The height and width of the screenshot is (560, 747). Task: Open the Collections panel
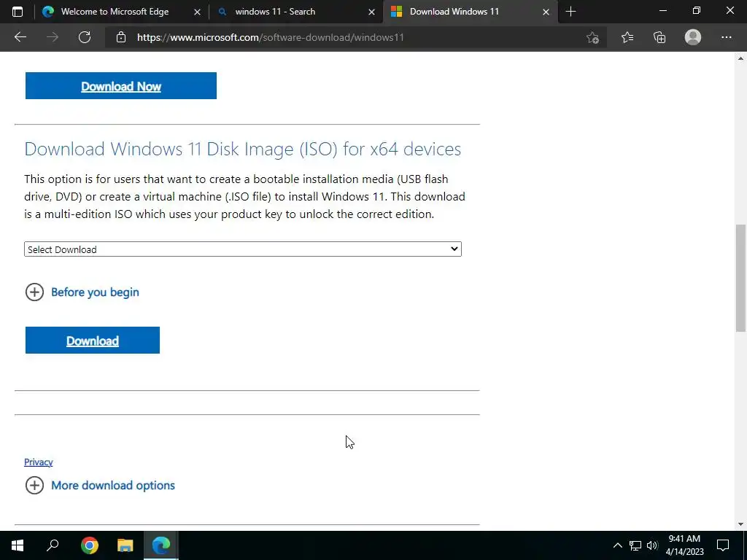pyautogui.click(x=659, y=37)
